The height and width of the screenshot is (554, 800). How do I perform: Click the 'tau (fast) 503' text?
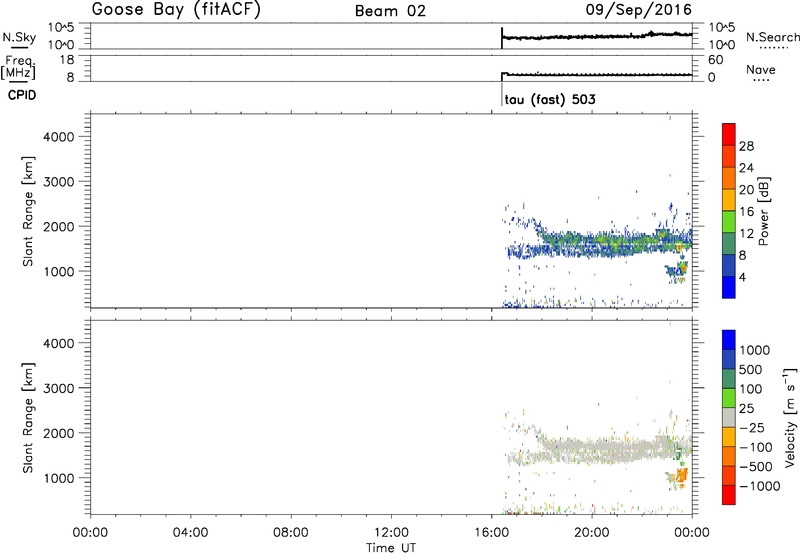pos(550,99)
